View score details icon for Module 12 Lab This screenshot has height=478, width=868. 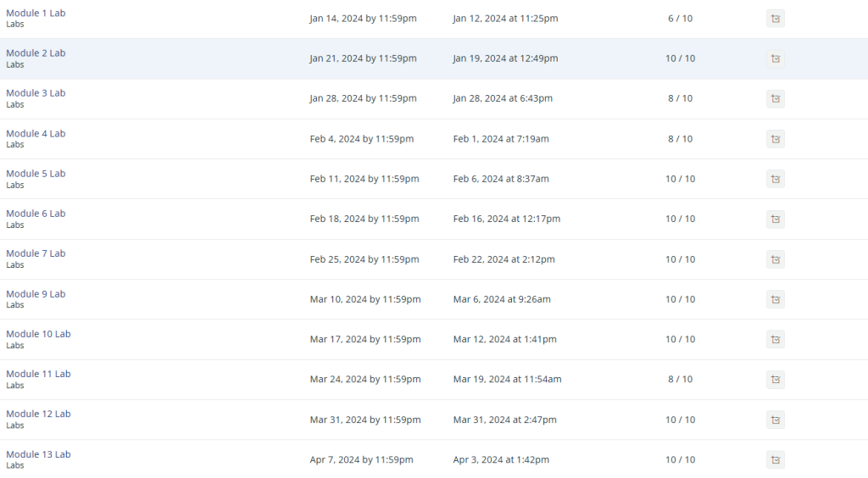[775, 420]
